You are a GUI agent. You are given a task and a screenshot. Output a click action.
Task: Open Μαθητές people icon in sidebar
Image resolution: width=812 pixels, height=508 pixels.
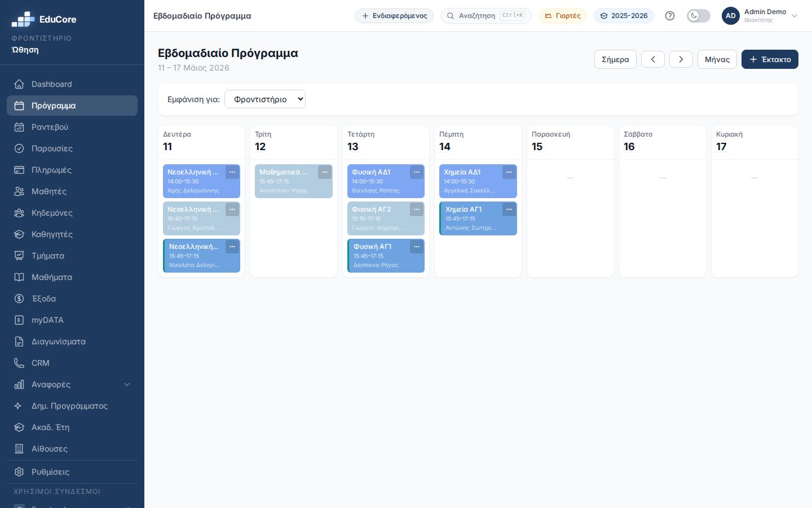[x=19, y=191]
